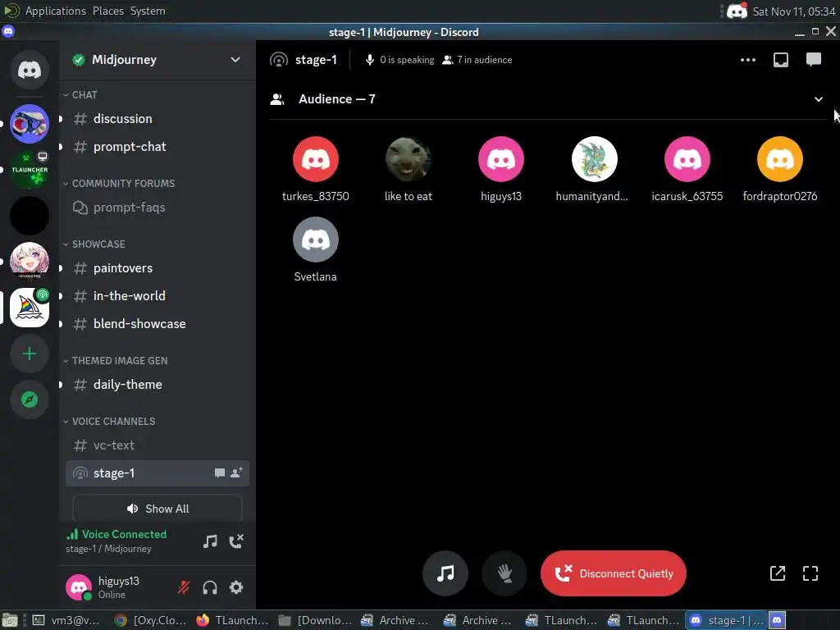Open Discord direct messages home icon
Screen dimensions: 840x630
point(30,70)
